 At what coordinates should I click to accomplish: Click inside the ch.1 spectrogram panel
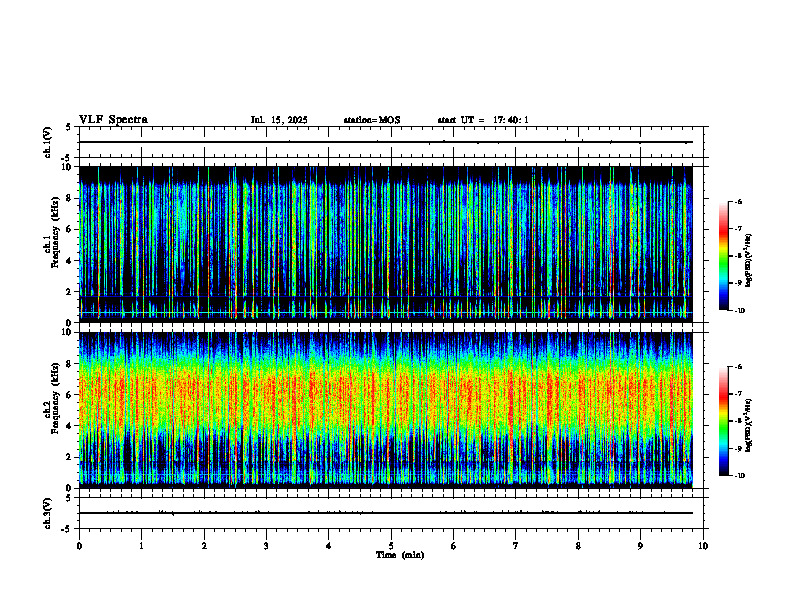(x=386, y=244)
